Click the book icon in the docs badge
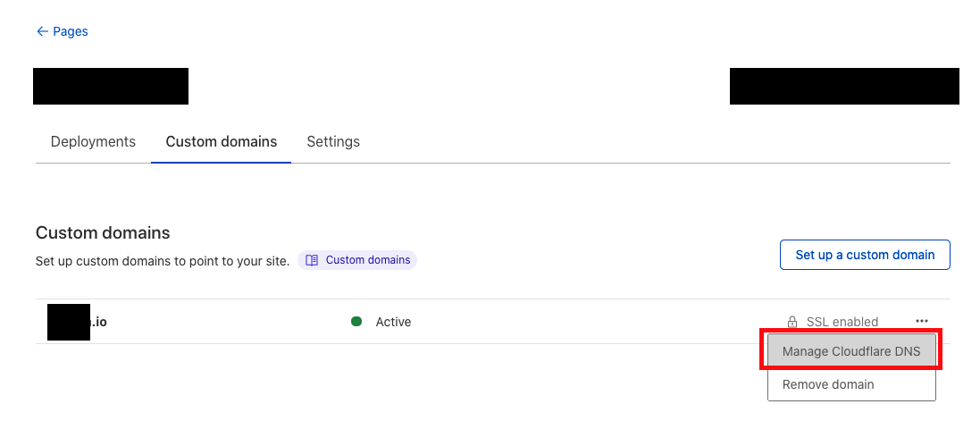Image resolution: width=980 pixels, height=421 pixels. pyautogui.click(x=312, y=260)
